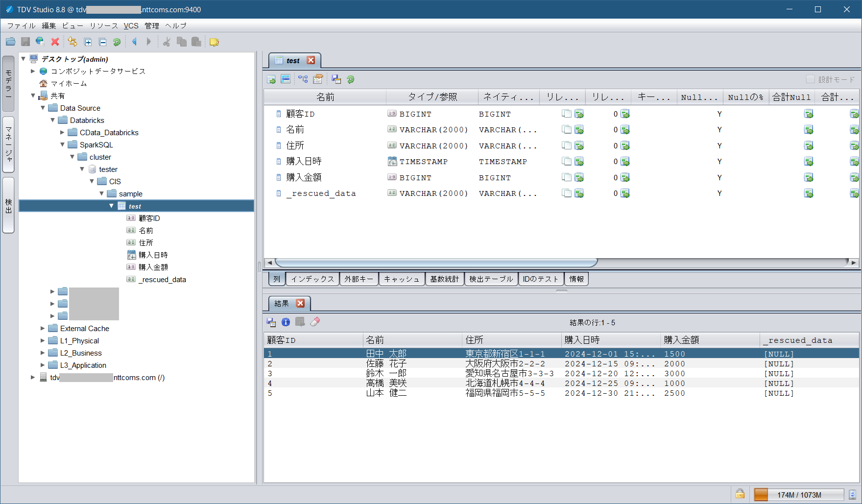This screenshot has width=862, height=504.
Task: Expand the CData_Databricks folder
Action: (x=62, y=132)
